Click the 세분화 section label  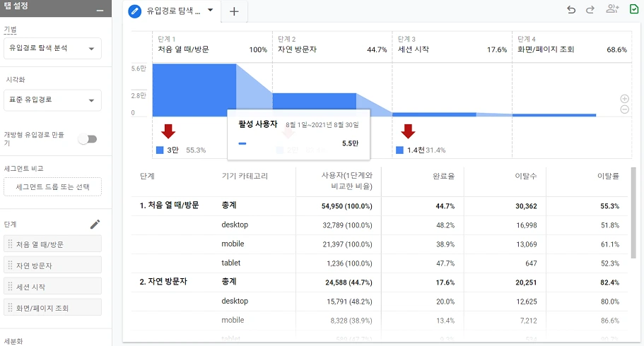point(13,341)
